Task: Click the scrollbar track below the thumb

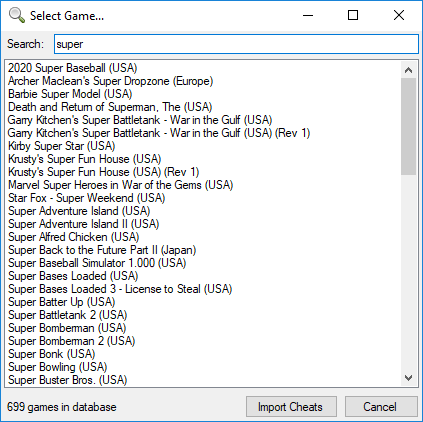Action: pos(408,272)
